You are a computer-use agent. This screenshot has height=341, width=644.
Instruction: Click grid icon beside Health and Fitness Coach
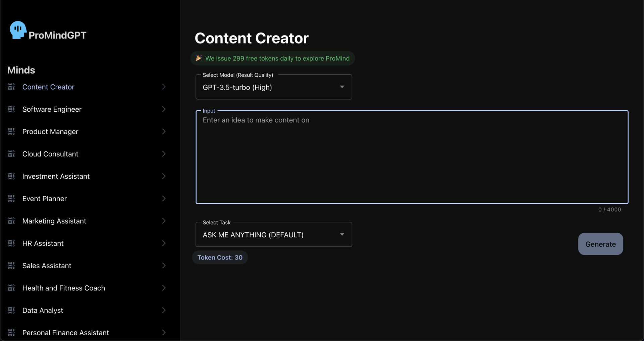[11, 288]
